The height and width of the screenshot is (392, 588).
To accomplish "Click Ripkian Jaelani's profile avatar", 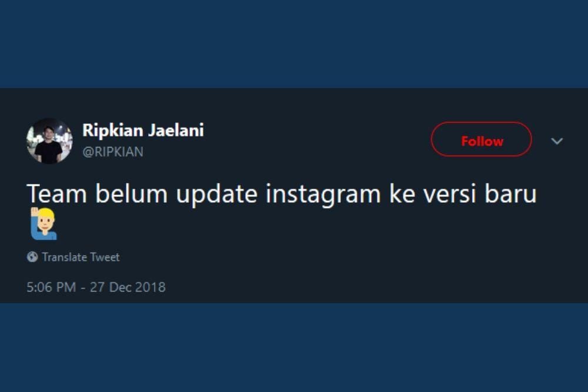I will [49, 141].
